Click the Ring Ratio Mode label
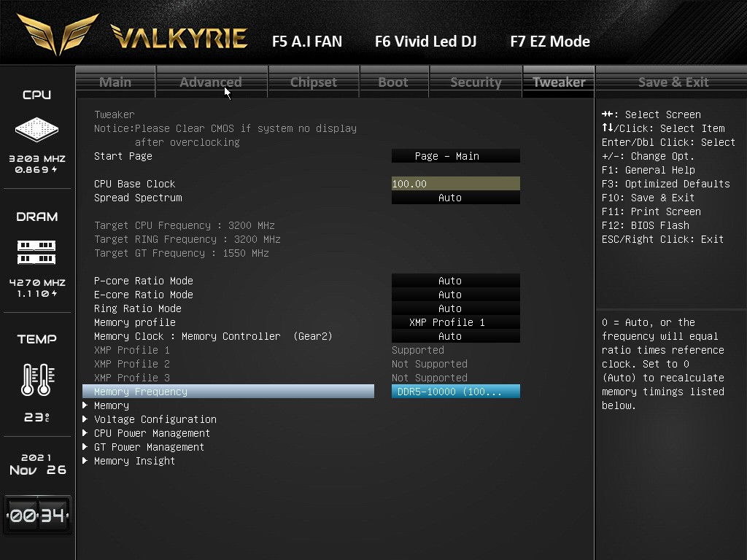747x560 pixels. coord(138,308)
